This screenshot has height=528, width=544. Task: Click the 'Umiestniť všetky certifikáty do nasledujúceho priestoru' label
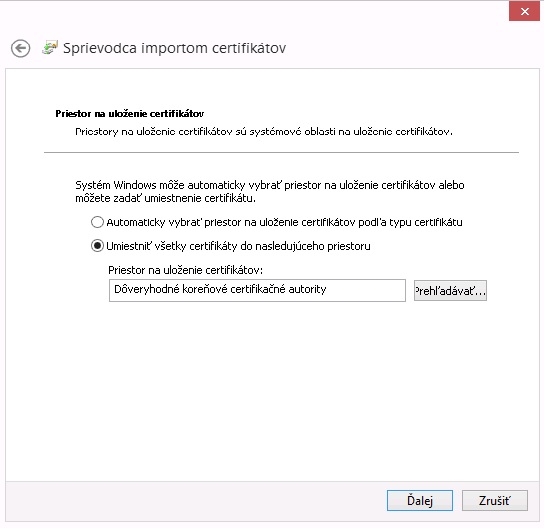pyautogui.click(x=238, y=246)
